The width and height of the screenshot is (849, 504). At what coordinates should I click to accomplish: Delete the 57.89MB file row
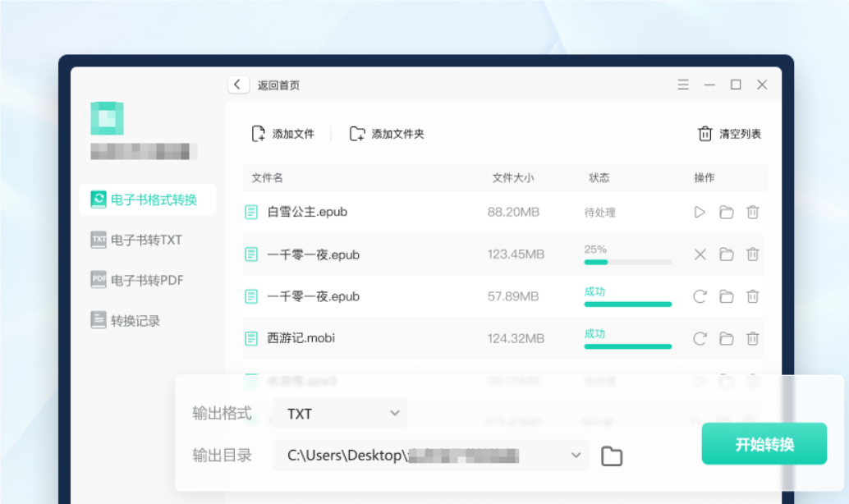point(753,296)
